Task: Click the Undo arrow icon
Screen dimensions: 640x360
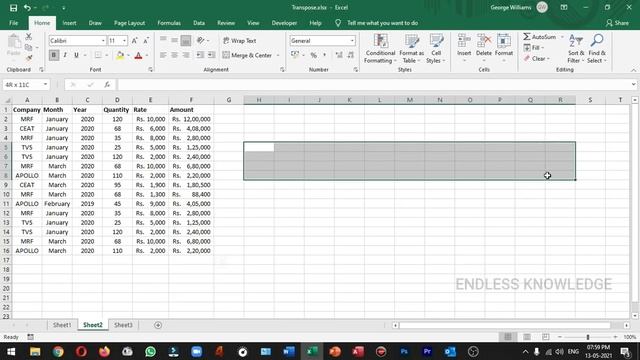Action: point(27,8)
